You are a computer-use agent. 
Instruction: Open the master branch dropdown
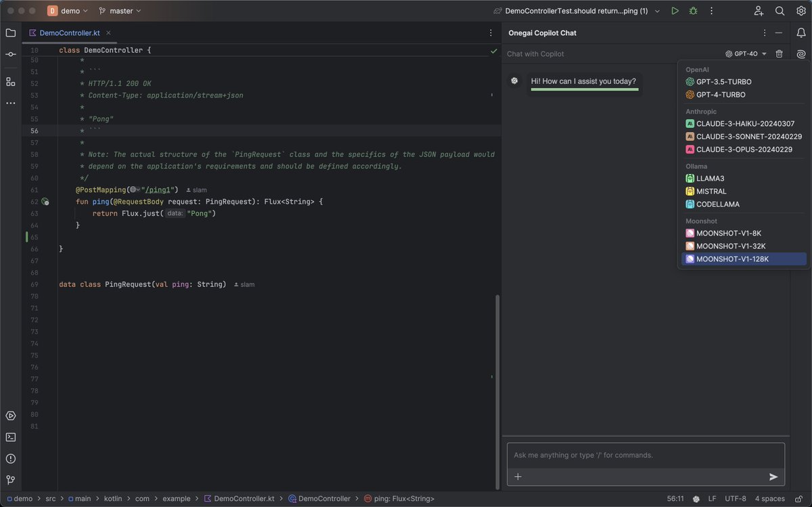pyautogui.click(x=120, y=11)
